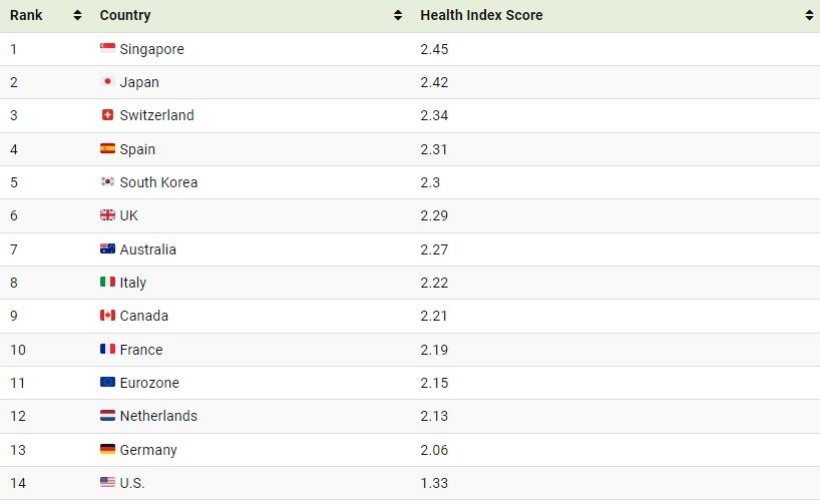Click Italy's score value 2.22

click(434, 283)
